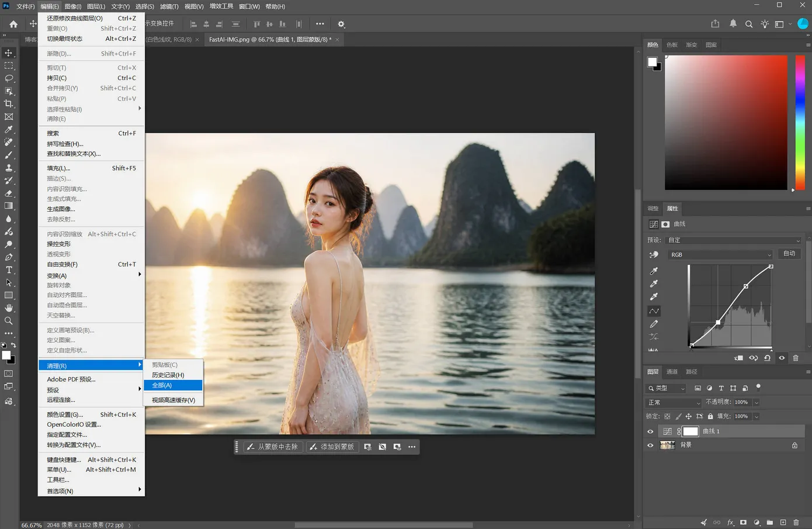812x529 pixels.
Task: Expand the 预设 submenu in edit menu
Action: 91,390
